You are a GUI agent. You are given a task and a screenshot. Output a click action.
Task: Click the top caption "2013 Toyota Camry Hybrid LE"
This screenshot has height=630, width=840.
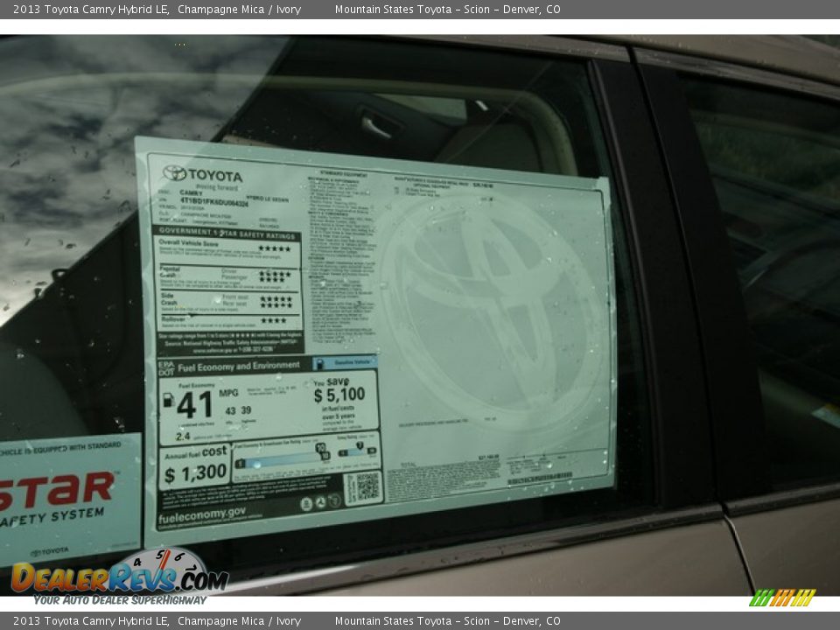click(x=91, y=9)
